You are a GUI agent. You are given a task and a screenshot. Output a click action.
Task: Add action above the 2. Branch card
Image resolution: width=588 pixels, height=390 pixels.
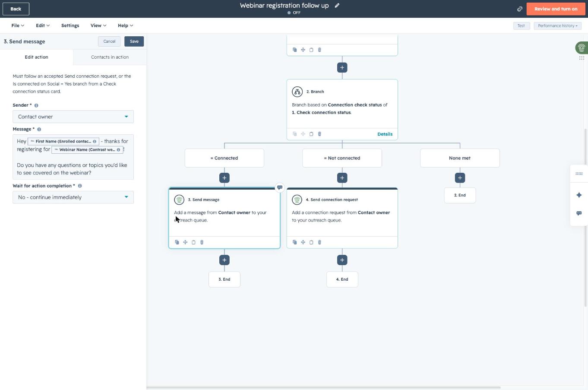[342, 67]
